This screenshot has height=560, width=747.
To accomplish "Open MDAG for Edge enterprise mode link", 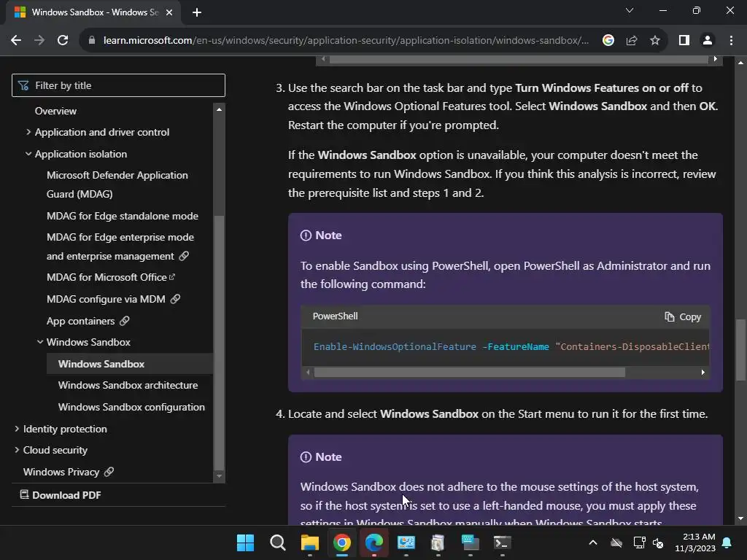I will click(x=120, y=246).
